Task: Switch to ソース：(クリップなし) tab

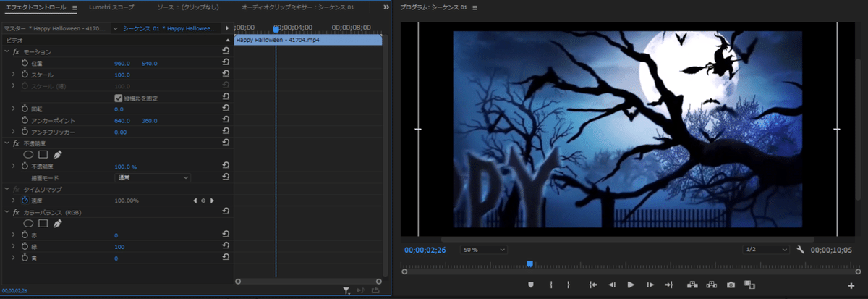Action: pyautogui.click(x=190, y=7)
